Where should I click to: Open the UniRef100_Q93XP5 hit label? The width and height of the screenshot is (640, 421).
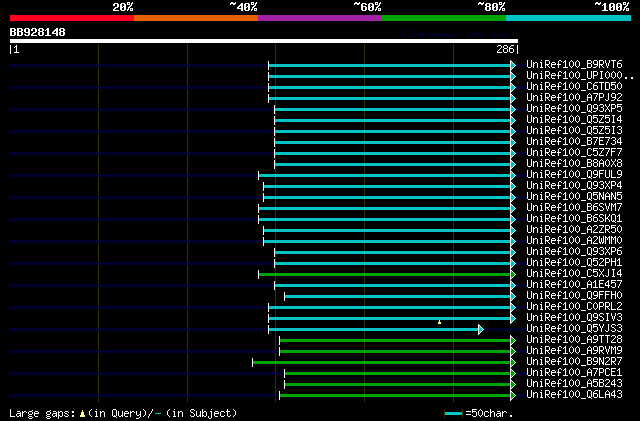pos(574,109)
